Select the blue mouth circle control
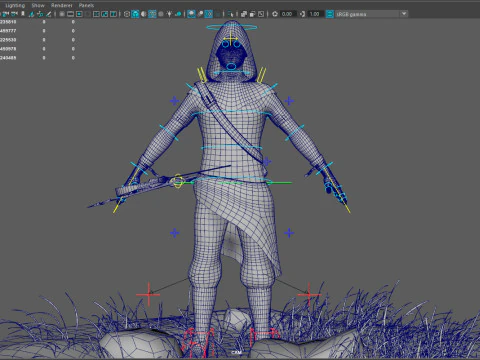 pyautogui.click(x=231, y=66)
